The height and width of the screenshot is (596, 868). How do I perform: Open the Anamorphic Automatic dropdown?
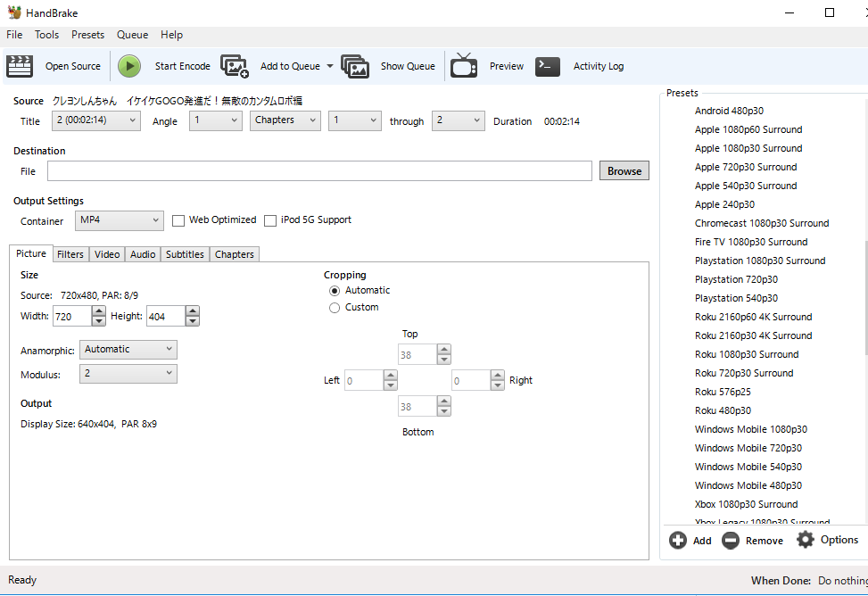[x=128, y=350]
